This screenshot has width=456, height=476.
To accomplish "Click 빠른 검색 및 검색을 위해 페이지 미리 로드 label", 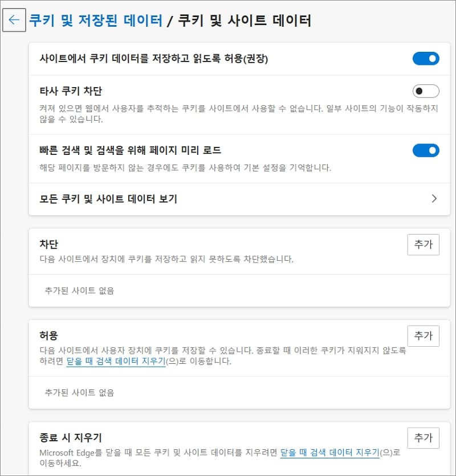I will pyautogui.click(x=131, y=150).
